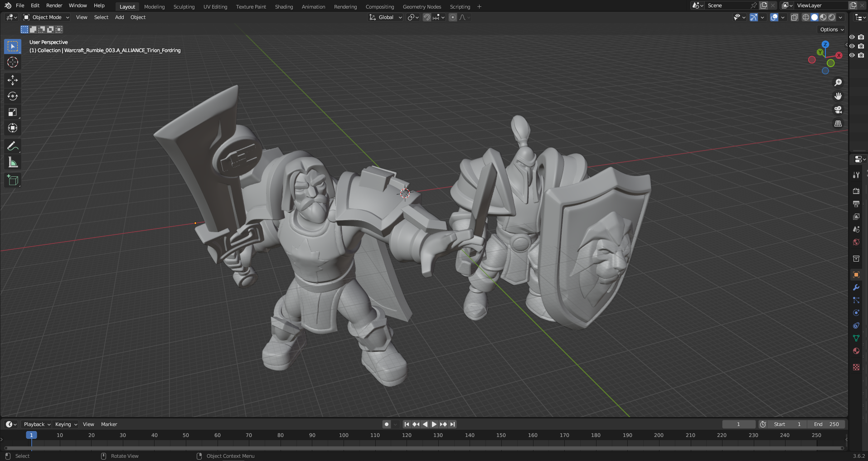The height and width of the screenshot is (461, 868).
Task: Click the End frame field showing 250
Action: click(826, 424)
